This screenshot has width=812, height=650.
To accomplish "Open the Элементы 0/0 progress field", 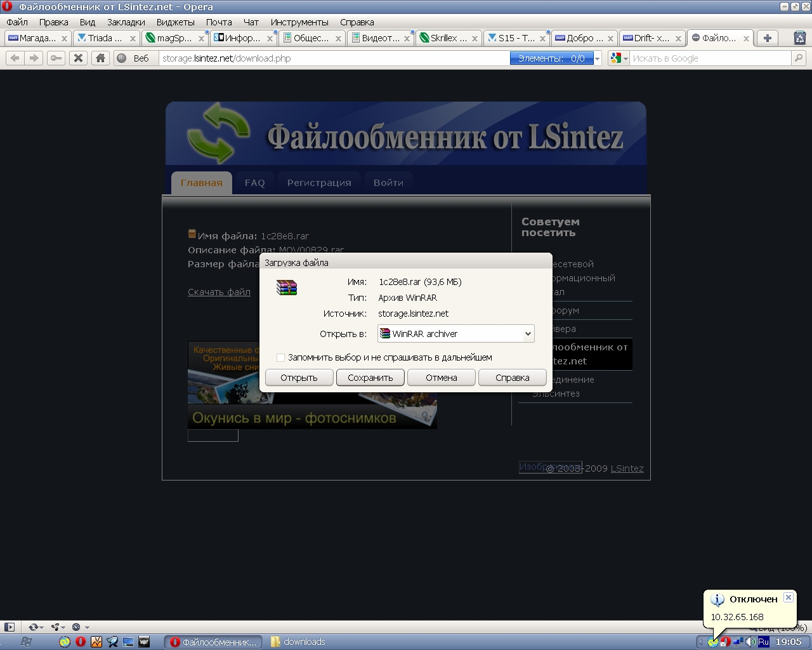I will point(551,58).
